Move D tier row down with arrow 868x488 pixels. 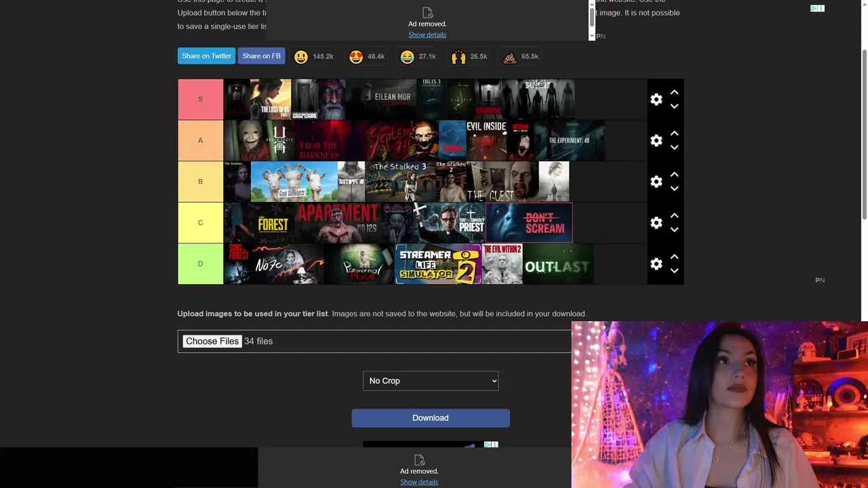click(674, 270)
